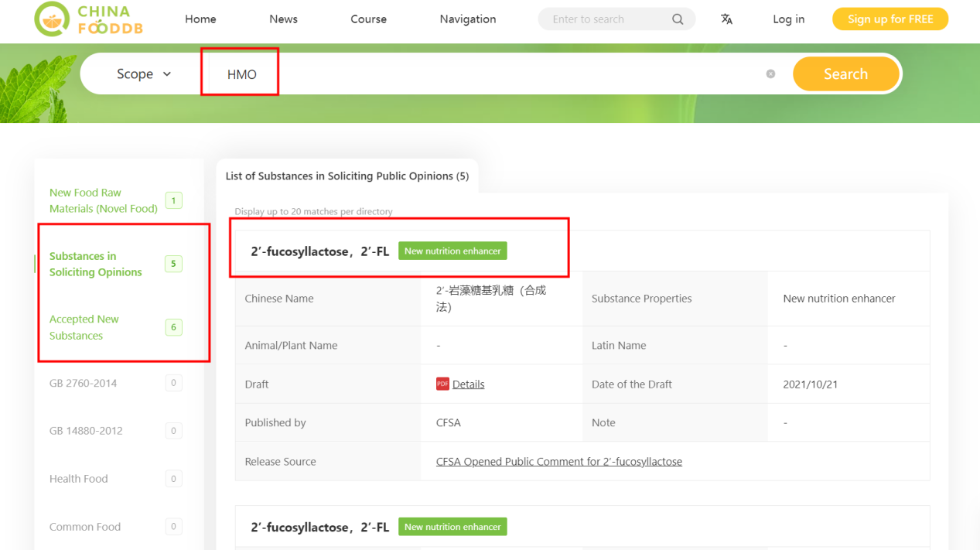Click the List of Substances tab
980x550 pixels.
click(347, 176)
